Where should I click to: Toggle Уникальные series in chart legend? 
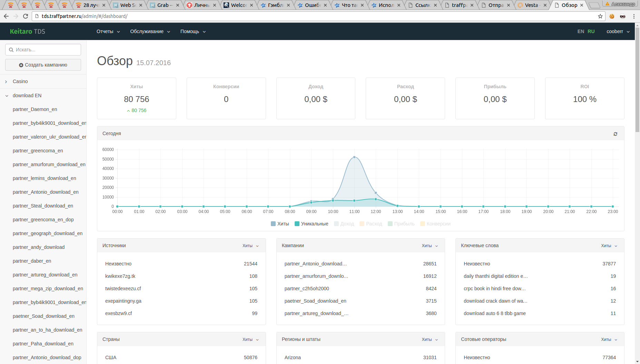tap(312, 224)
